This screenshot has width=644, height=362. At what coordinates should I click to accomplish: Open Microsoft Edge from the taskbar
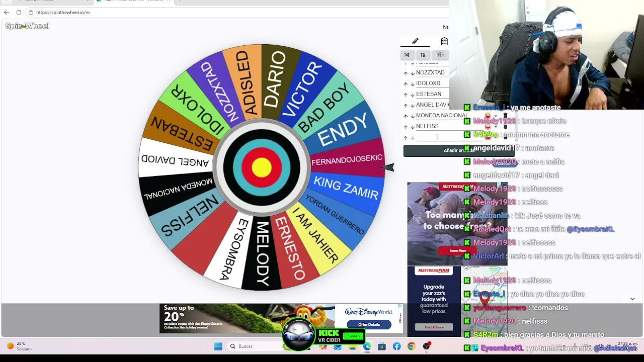pos(367,346)
